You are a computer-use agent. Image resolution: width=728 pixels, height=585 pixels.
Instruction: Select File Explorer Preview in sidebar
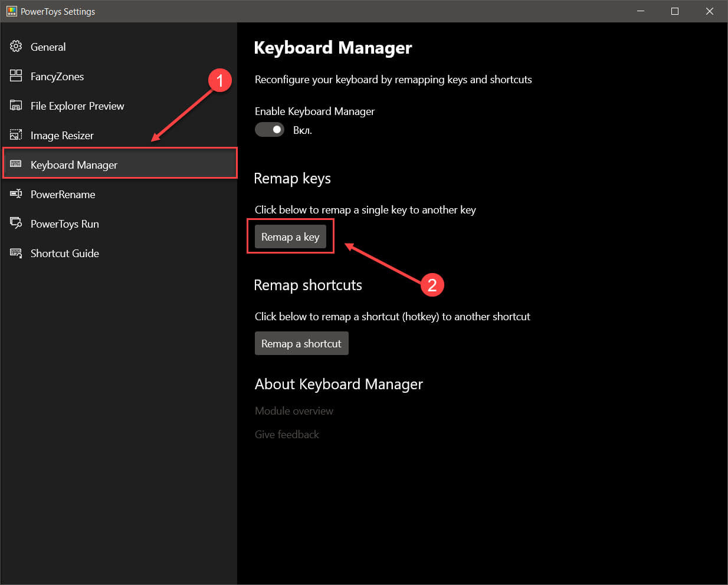(x=119, y=106)
